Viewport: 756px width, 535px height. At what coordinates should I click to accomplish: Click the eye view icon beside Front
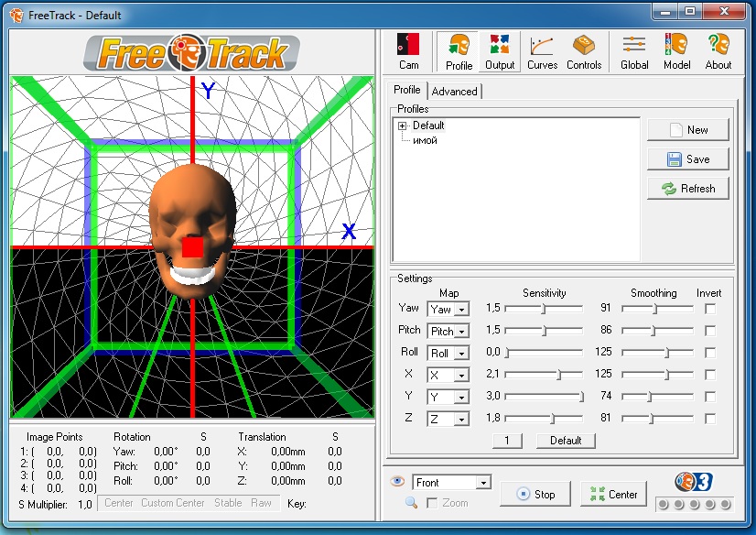click(397, 480)
